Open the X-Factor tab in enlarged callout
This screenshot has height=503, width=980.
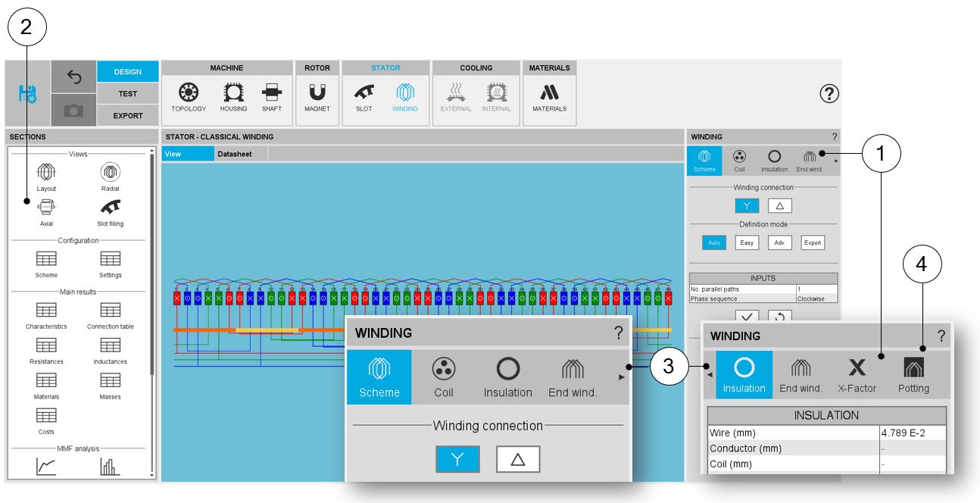[857, 376]
